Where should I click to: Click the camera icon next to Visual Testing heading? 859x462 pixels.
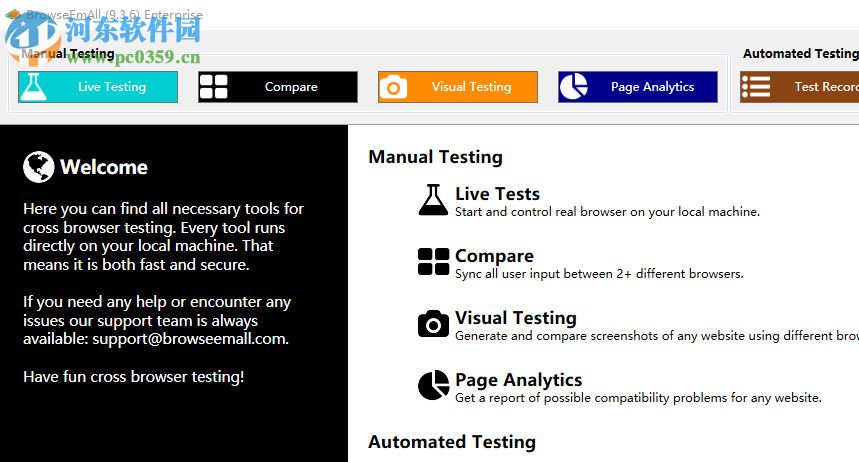tap(433, 323)
